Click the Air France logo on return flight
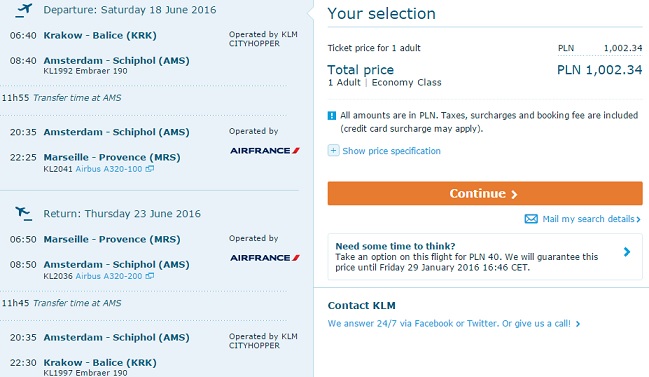Image resolution: width=649 pixels, height=377 pixels. 264,258
